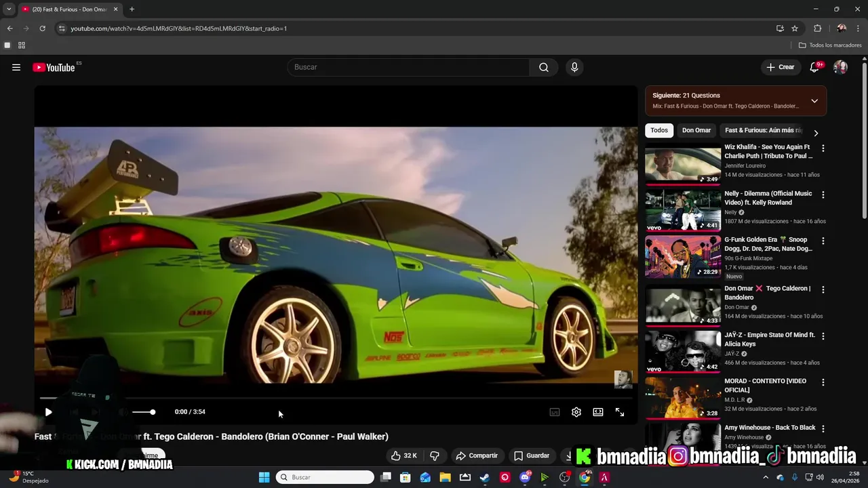This screenshot has height=488, width=868.
Task: Click Compartir to share the video
Action: pyautogui.click(x=477, y=455)
